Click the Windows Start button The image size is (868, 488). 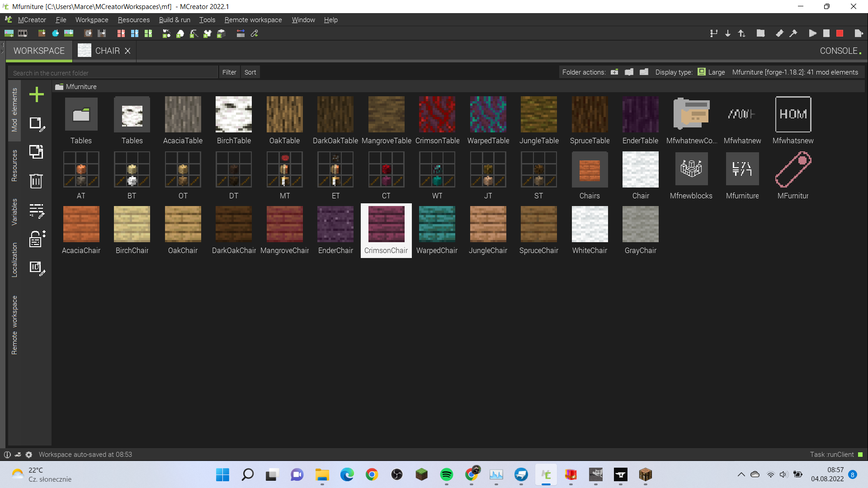[x=223, y=474]
